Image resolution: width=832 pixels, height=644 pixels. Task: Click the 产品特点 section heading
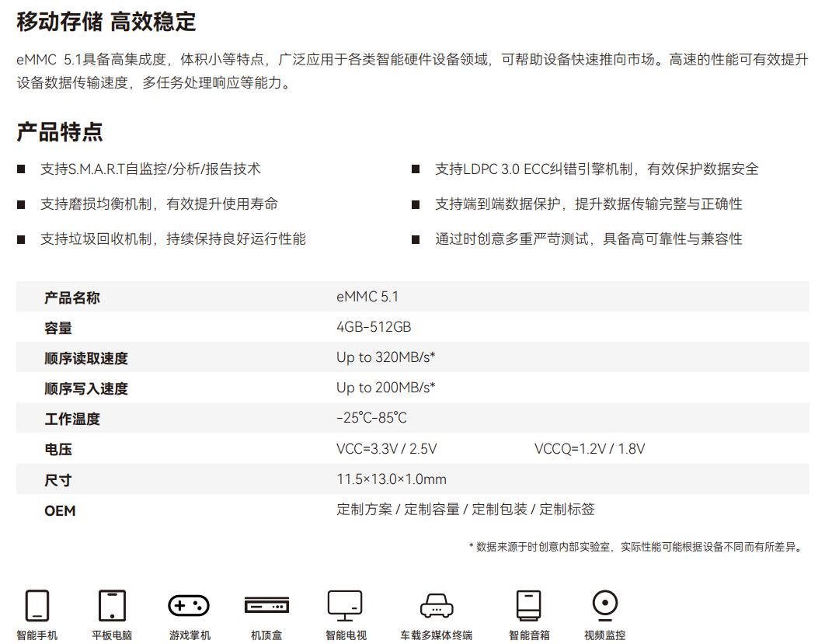click(60, 132)
